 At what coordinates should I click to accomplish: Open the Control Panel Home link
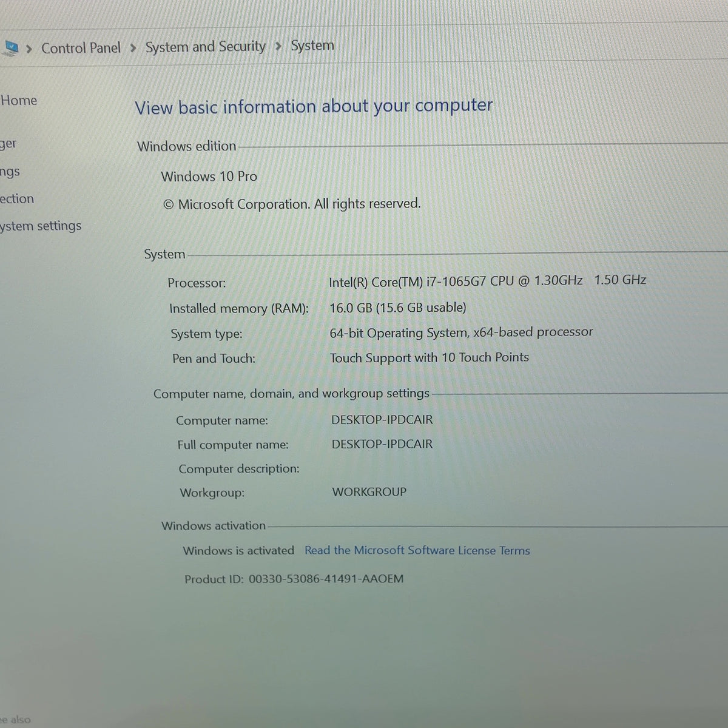18,101
